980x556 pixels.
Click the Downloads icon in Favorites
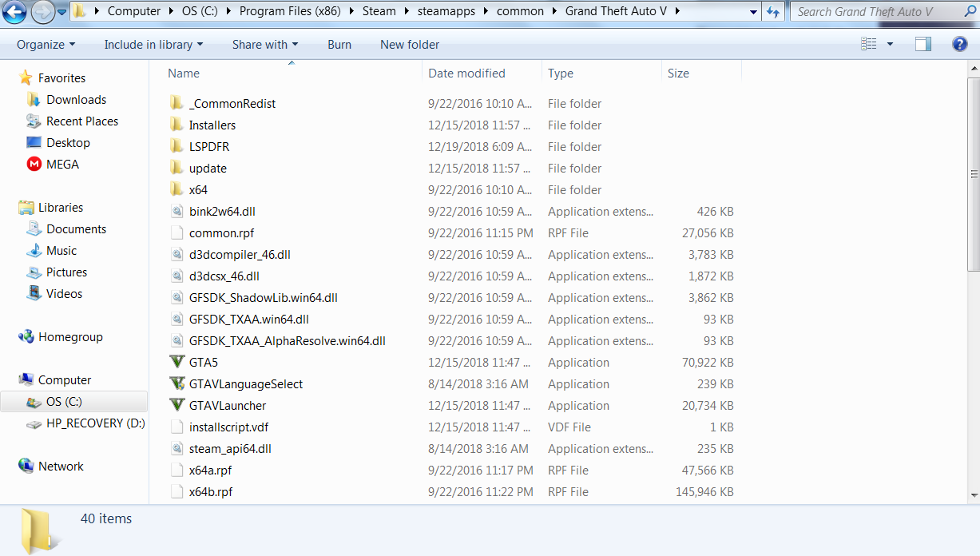34,99
